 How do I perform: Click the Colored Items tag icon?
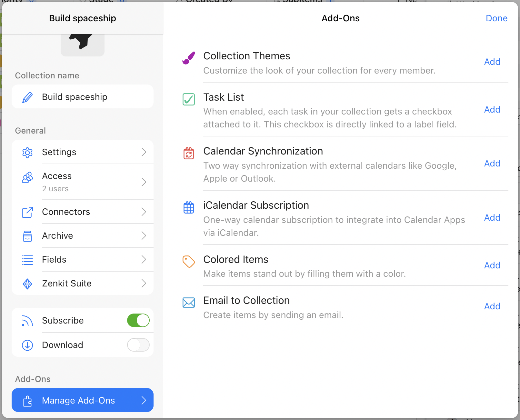point(189,262)
